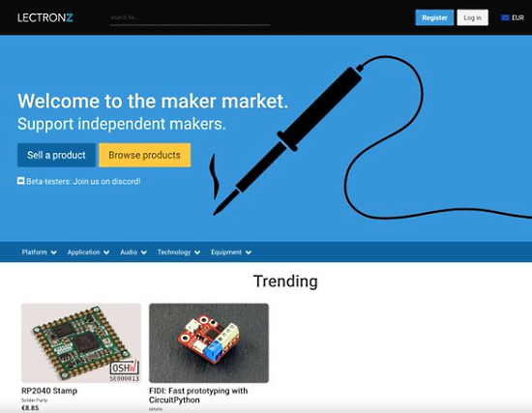Screen dimensions: 532x413
Task: Click the yellow Browse products button
Action: click(144, 155)
